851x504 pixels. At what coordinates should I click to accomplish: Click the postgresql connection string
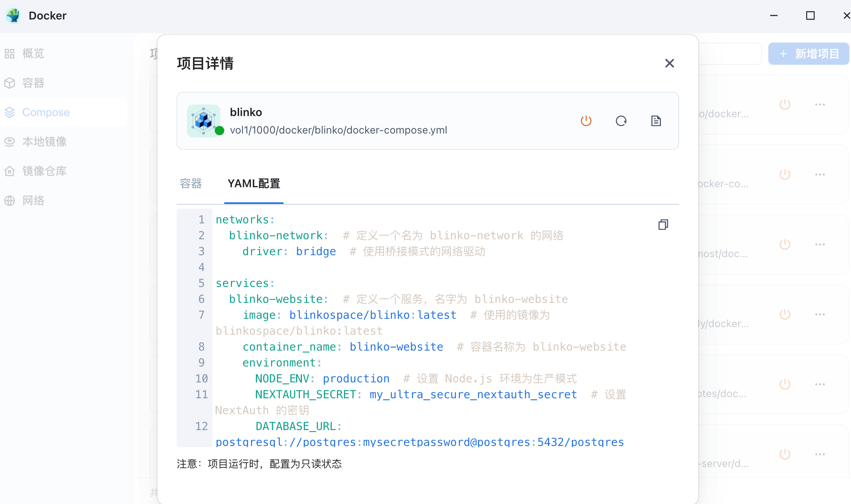tap(420, 442)
